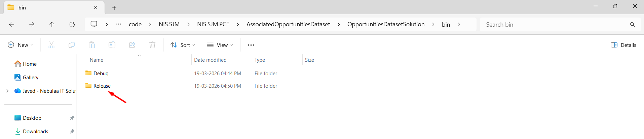Screen dimensions: 644x139
Task: Click the Back navigation arrow
Action: pos(11,24)
